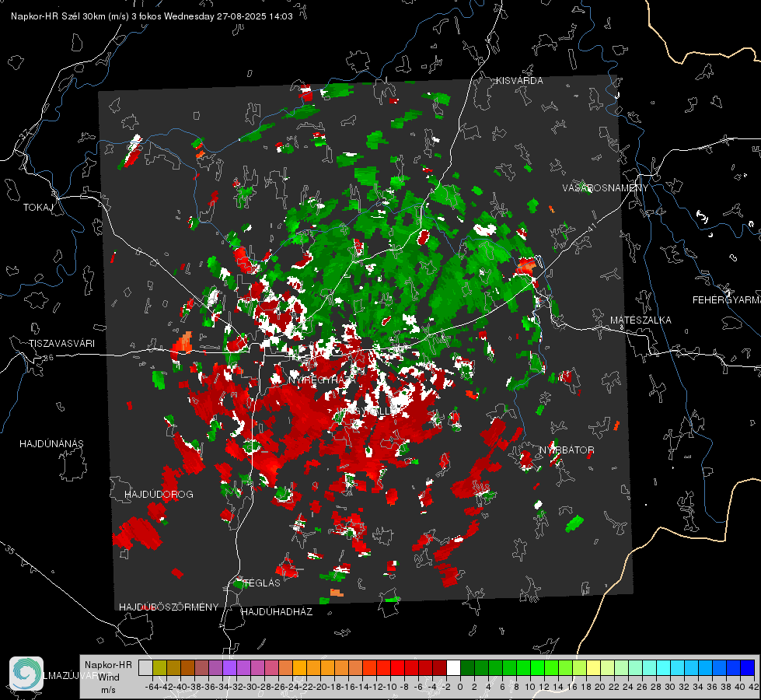
Task: Click the NYÍREGYHÁZA city label
Action: (322, 380)
